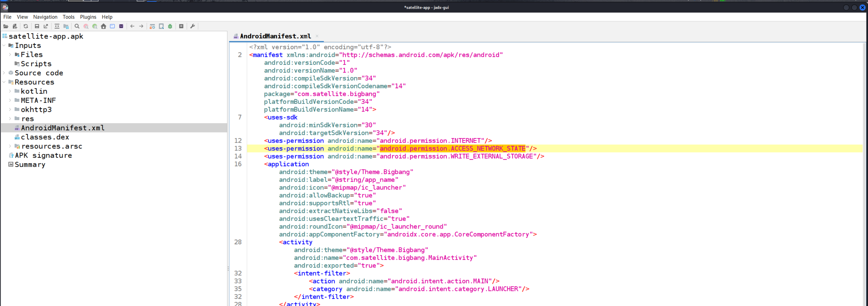Expand the Source code tree node
The image size is (868, 306).
[4, 73]
